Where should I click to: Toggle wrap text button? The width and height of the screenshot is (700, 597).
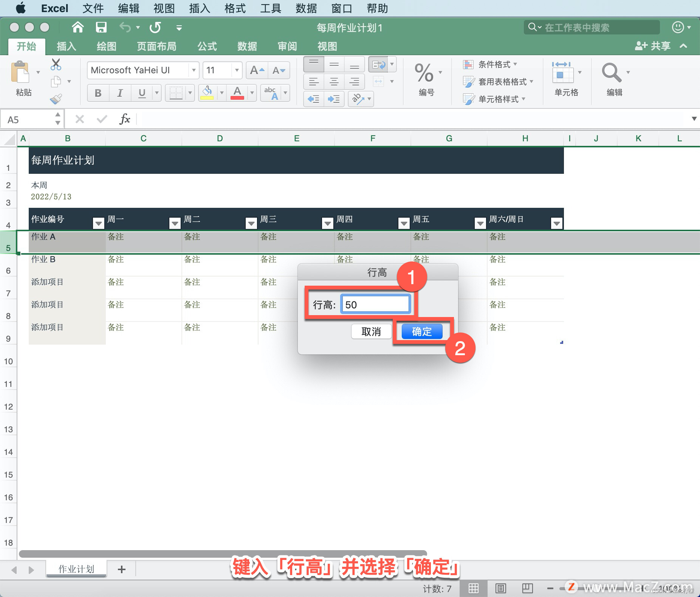pyautogui.click(x=379, y=65)
